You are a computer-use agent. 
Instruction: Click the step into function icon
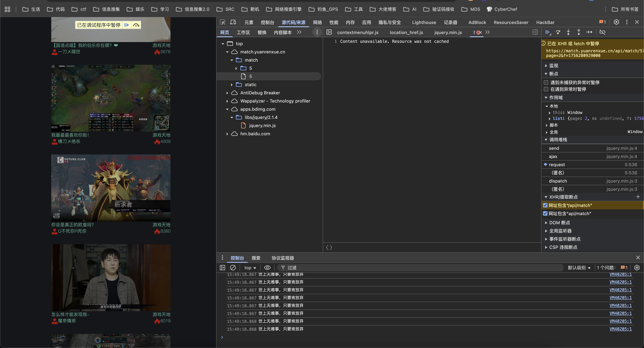(568, 32)
